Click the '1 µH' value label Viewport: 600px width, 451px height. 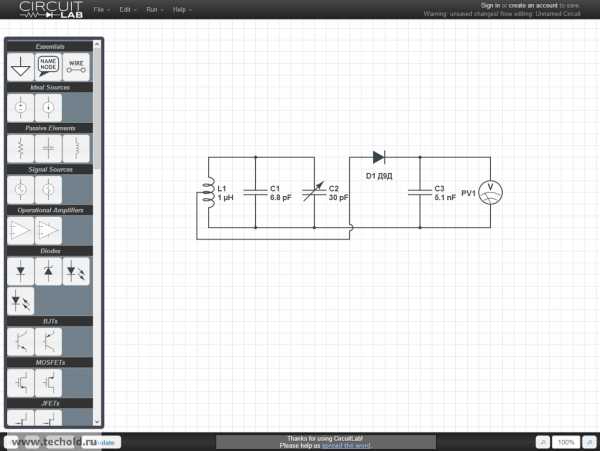tap(225, 197)
